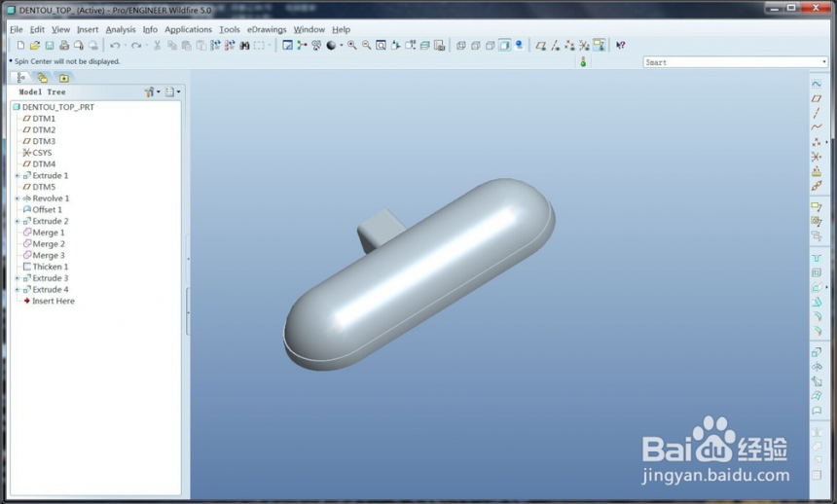Viewport: 837px width, 504px height.
Task: Click the Sketch tool icon in right toolbar
Action: click(817, 84)
